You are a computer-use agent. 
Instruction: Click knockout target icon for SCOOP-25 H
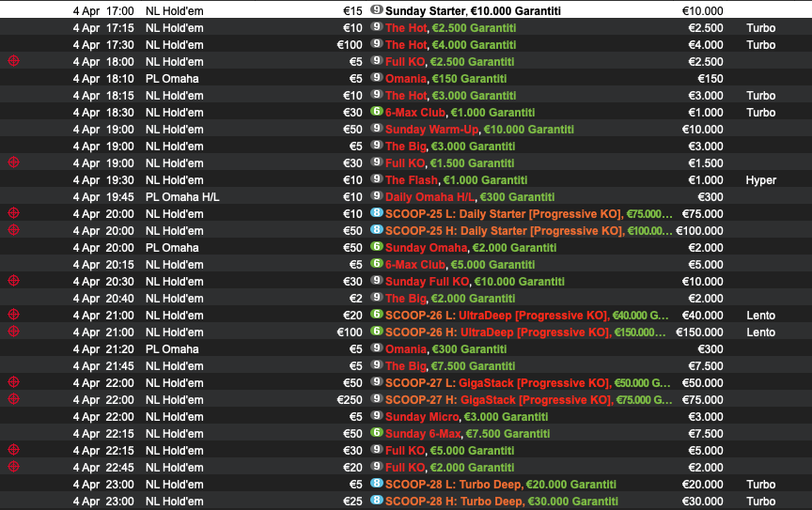(14, 230)
